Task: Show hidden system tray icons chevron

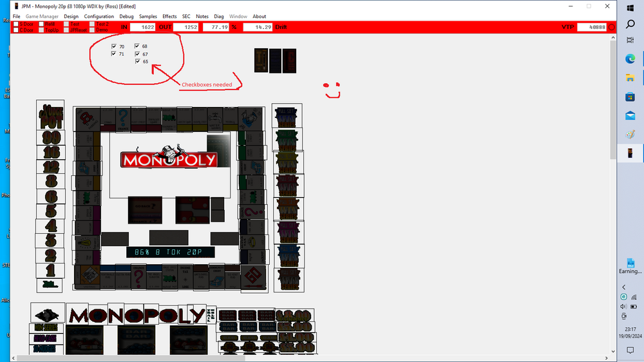Action: 624,287
